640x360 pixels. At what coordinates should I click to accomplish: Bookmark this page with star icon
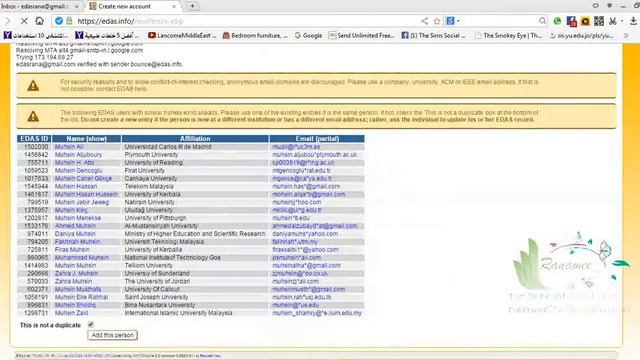click(437, 21)
